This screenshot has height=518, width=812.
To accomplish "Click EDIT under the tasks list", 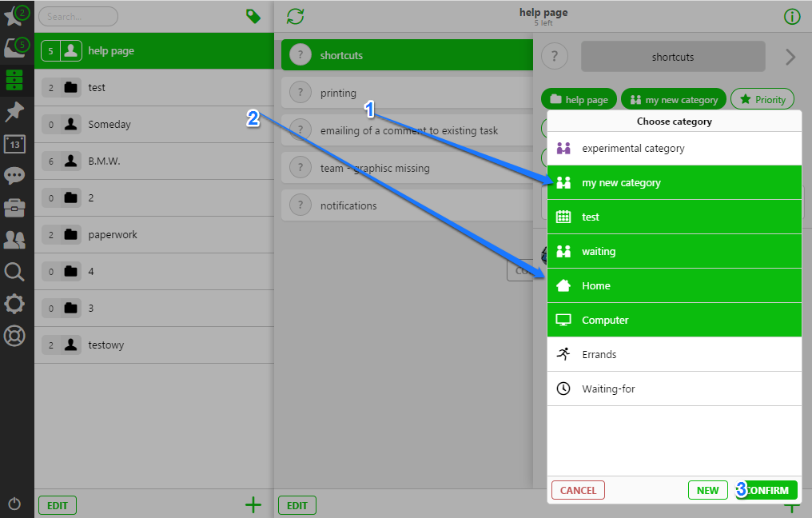I will pyautogui.click(x=297, y=505).
